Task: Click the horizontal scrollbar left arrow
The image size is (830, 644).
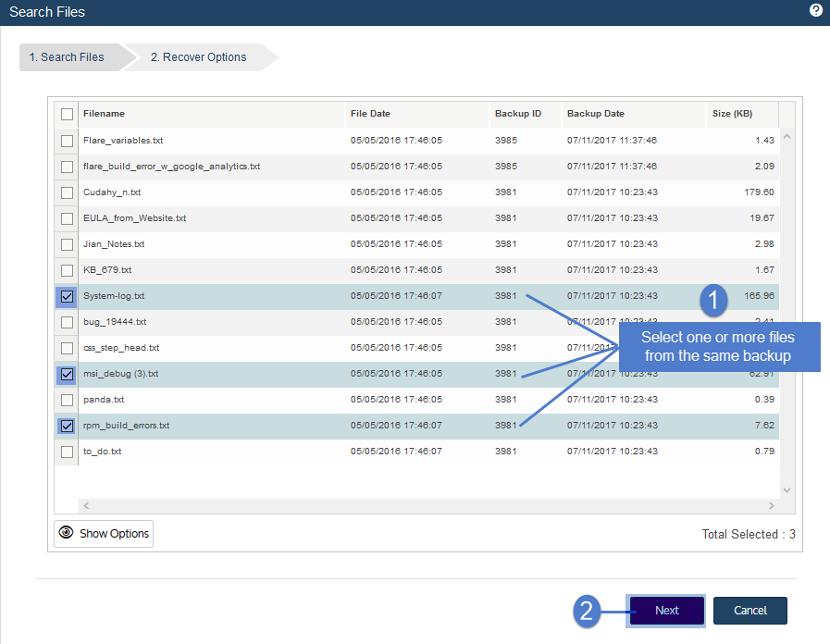Action: (86, 506)
